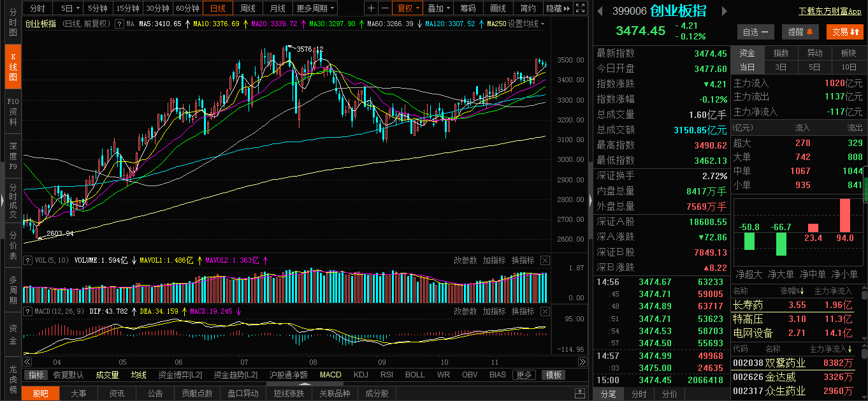Open the 设置均线 dropdown

(x=526, y=24)
